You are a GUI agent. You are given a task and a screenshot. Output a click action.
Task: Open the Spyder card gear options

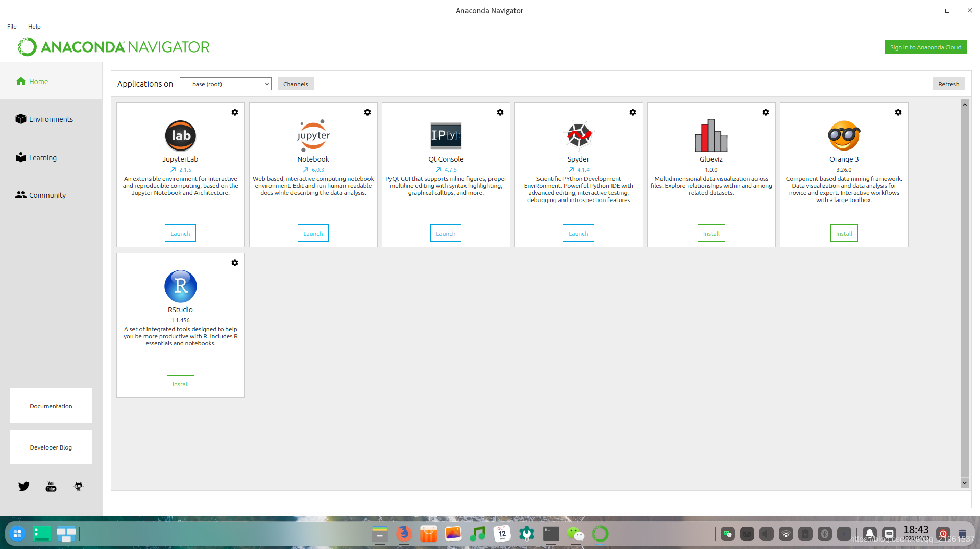(633, 112)
